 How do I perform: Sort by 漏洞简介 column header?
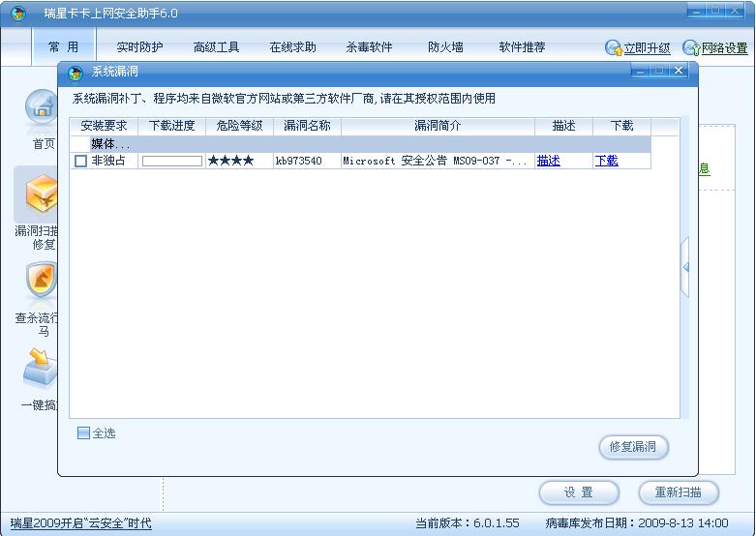tap(438, 126)
